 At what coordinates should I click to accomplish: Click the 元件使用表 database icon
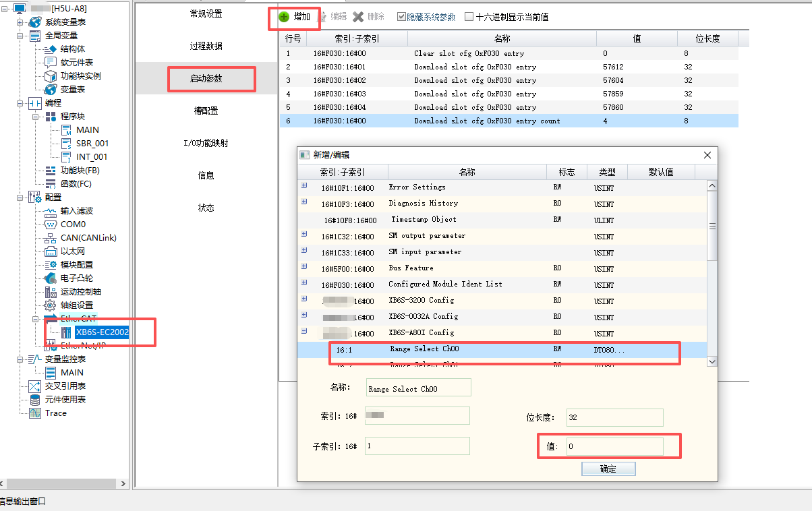pos(35,400)
